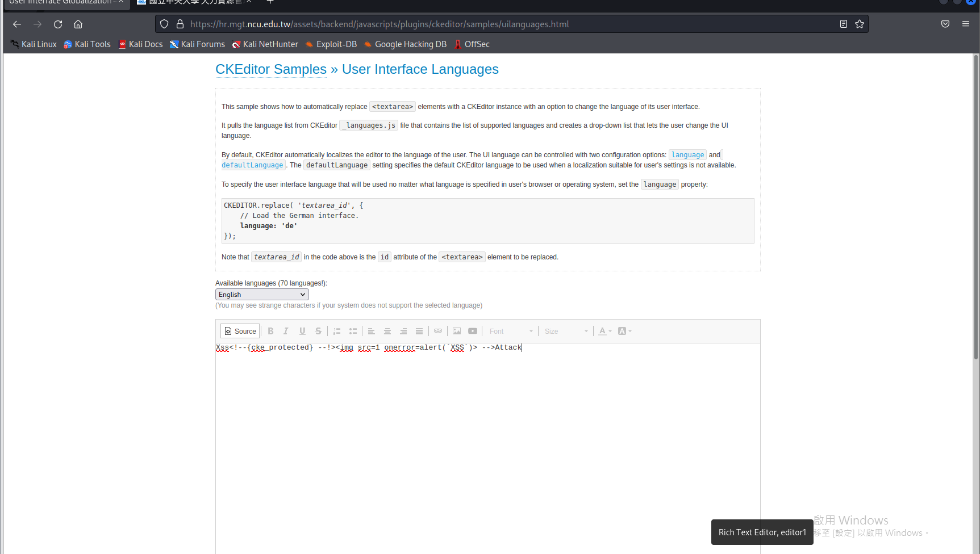This screenshot has height=554, width=980.
Task: Open Exploit-DB bookmark
Action: pyautogui.click(x=331, y=44)
